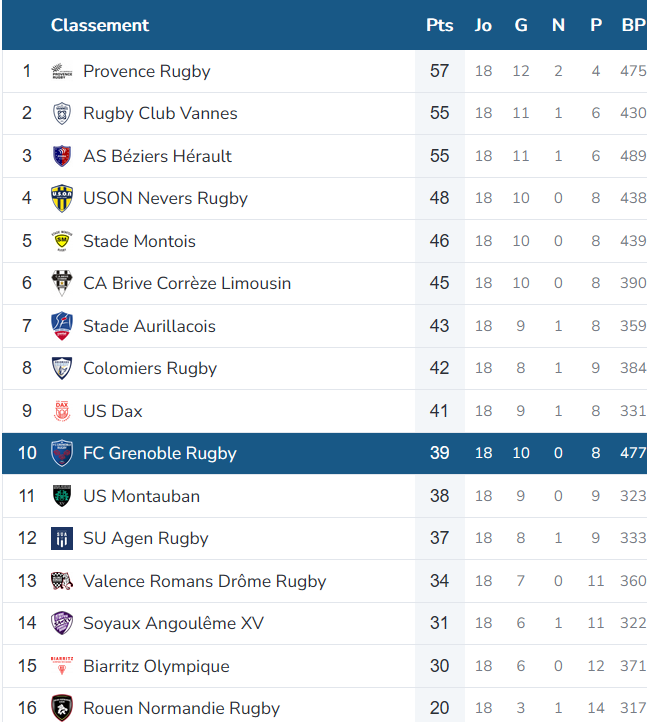Click the Stade Aurillacois crest

point(62,326)
